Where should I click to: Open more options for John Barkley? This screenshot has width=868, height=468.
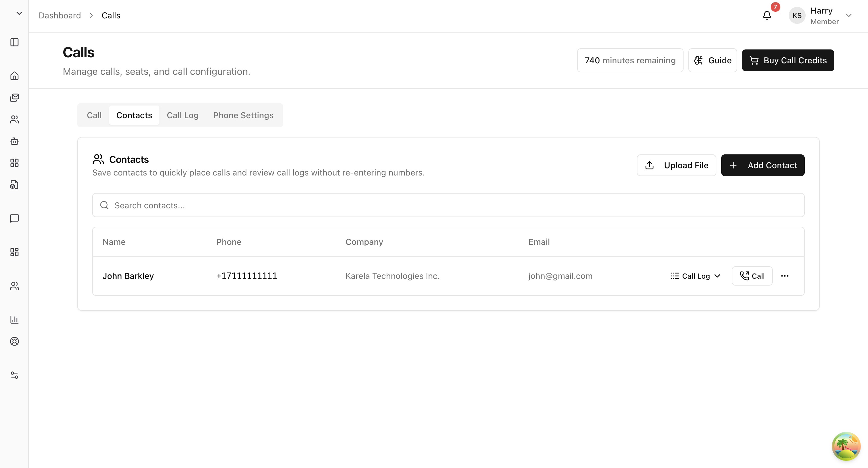pos(785,276)
